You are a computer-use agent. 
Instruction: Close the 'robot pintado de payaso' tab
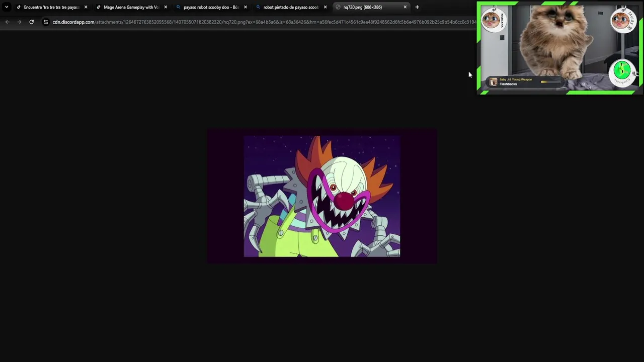[325, 7]
